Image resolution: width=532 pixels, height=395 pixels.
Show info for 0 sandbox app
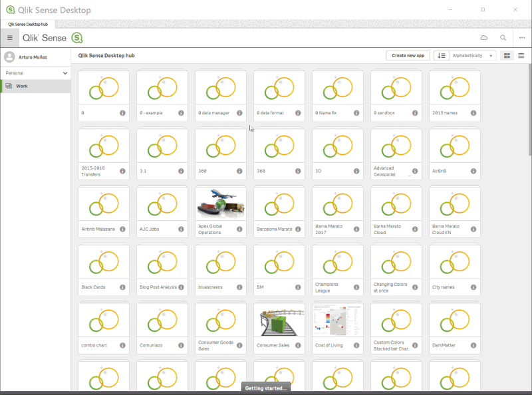pyautogui.click(x=414, y=113)
